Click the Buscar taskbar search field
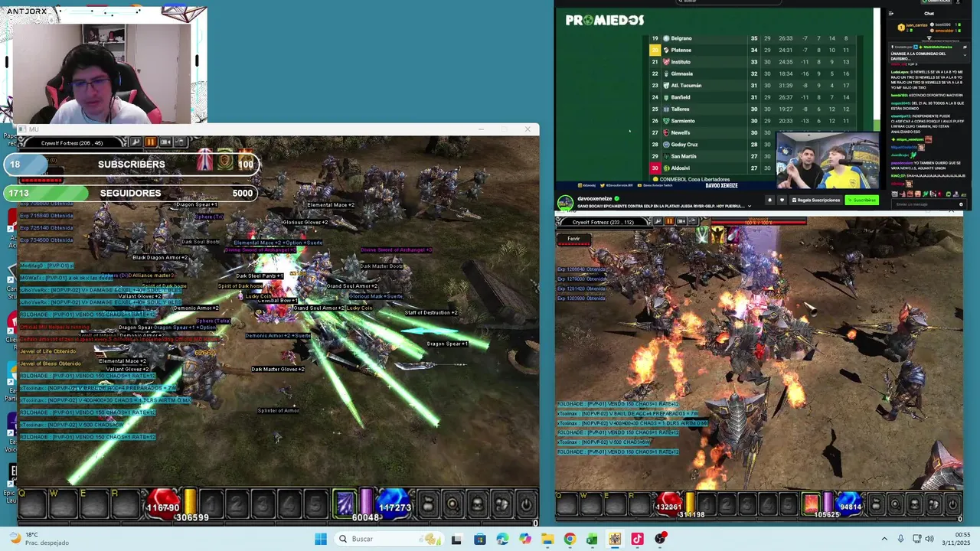Viewport: 980px width, 551px height. click(x=388, y=539)
